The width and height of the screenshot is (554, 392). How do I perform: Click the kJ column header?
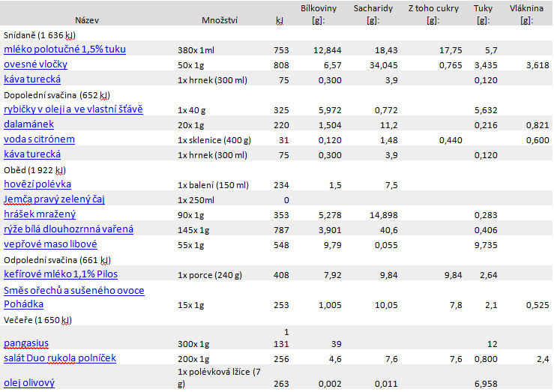[280, 21]
